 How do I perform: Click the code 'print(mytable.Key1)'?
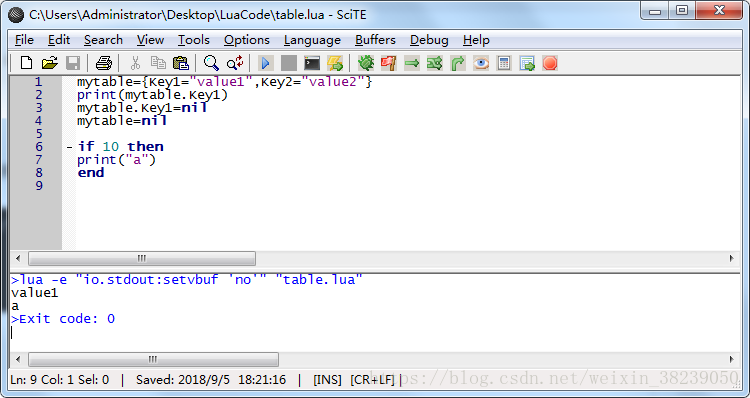pos(153,95)
